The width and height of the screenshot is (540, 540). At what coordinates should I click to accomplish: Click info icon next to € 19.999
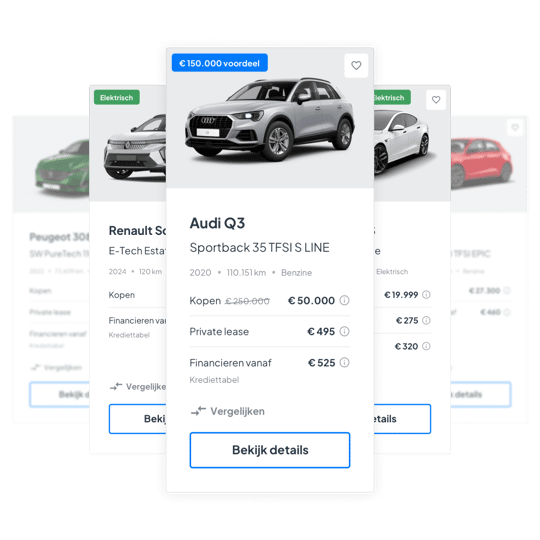(x=426, y=295)
